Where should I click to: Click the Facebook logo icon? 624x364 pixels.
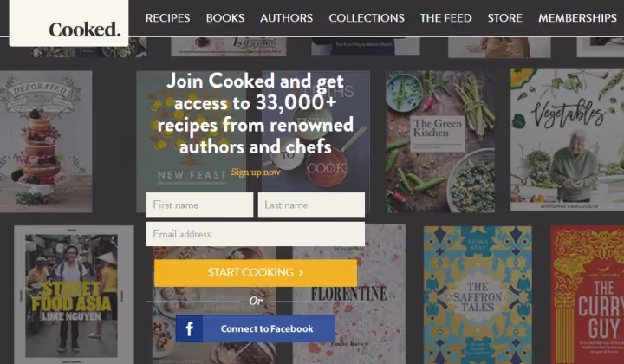click(190, 329)
